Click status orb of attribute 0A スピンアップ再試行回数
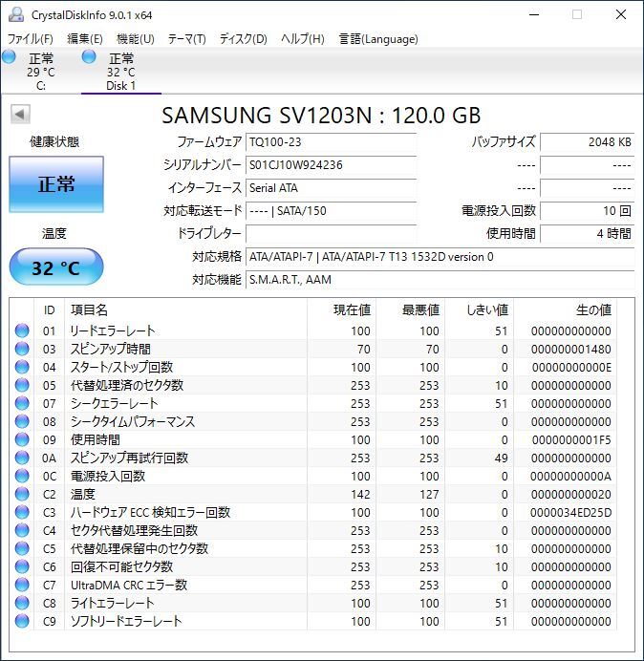Screen dimensions: 644x661 click(22, 458)
